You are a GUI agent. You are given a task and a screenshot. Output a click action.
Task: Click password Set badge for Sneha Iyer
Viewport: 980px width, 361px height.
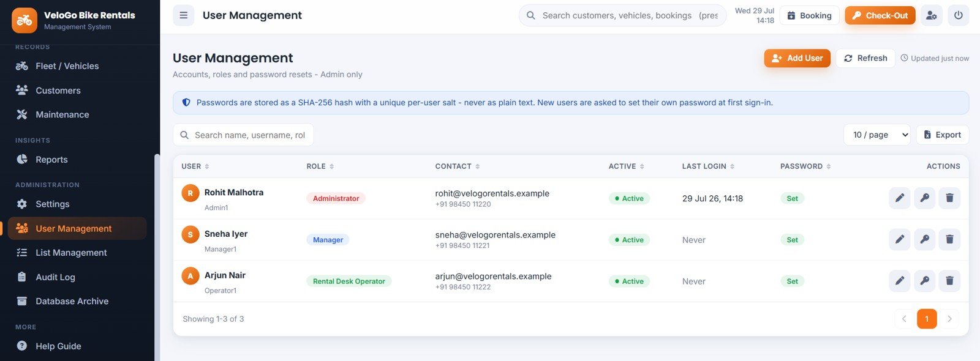pos(792,240)
